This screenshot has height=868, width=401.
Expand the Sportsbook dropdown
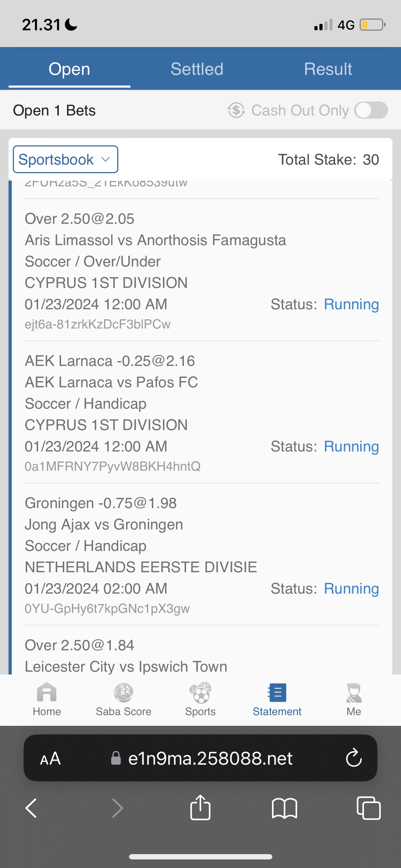pos(66,159)
